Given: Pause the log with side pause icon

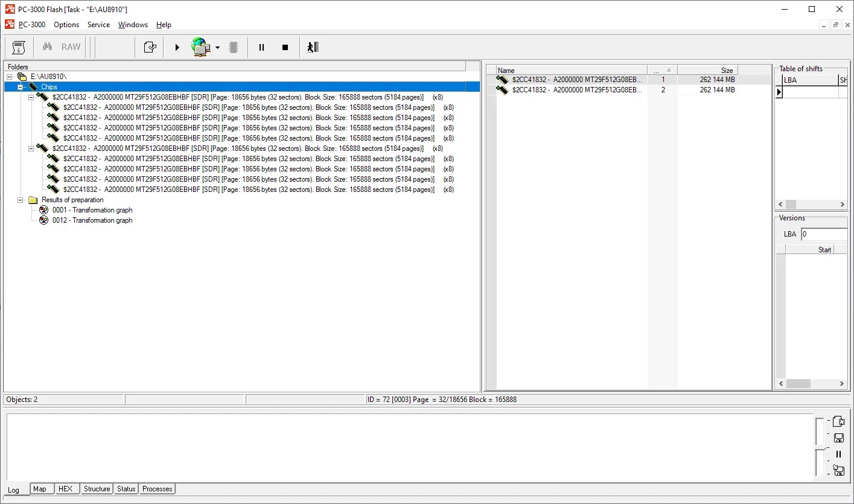Looking at the screenshot, I should coord(838,455).
